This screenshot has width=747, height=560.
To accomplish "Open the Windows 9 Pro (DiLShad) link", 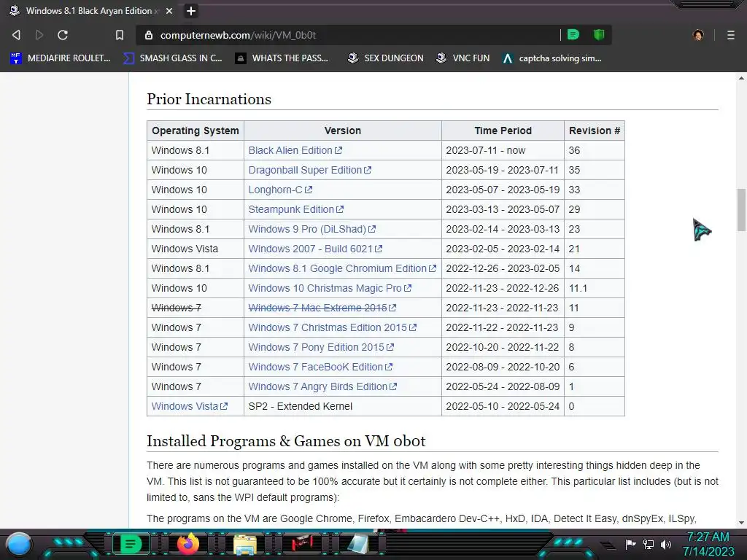I will click(312, 229).
